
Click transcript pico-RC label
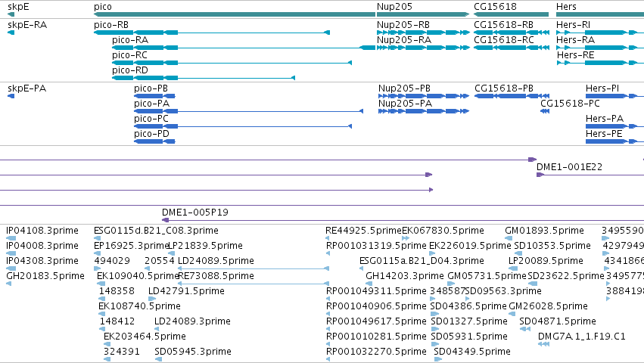pos(129,55)
